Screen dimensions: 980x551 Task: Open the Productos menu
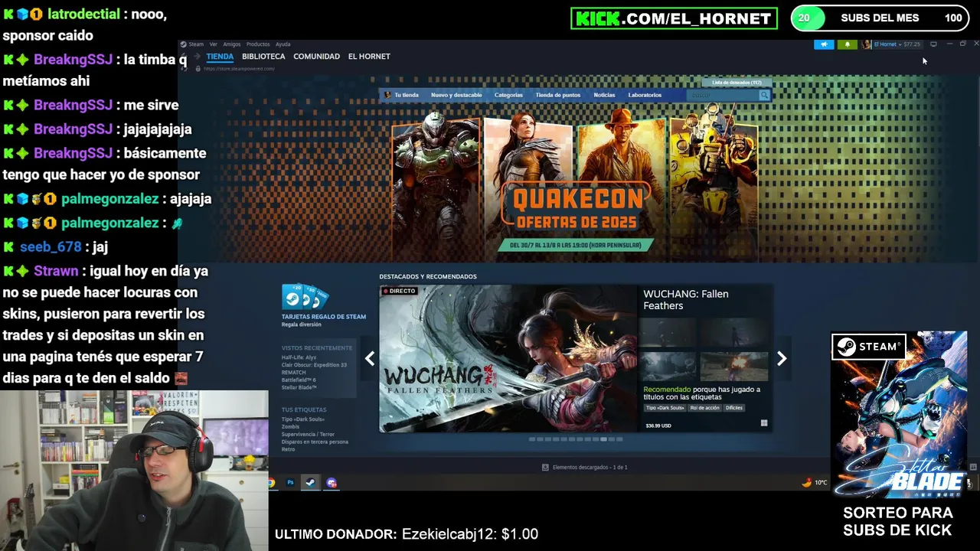click(x=258, y=44)
